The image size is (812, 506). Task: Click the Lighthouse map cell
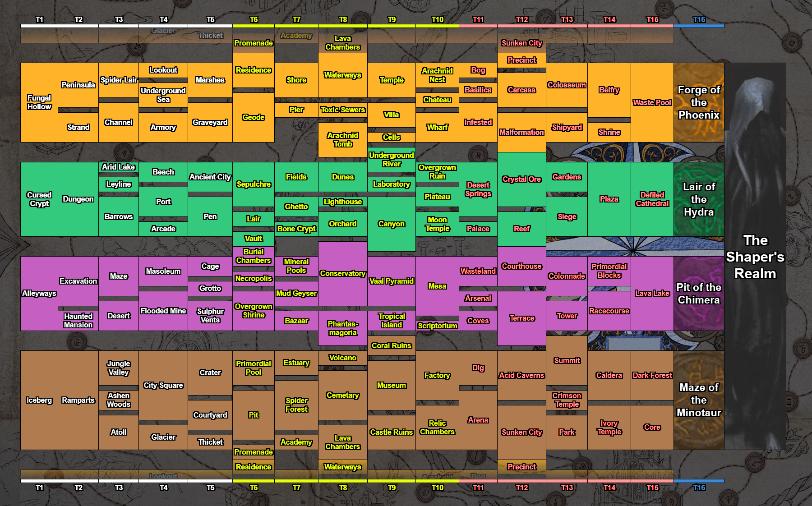coord(343,202)
